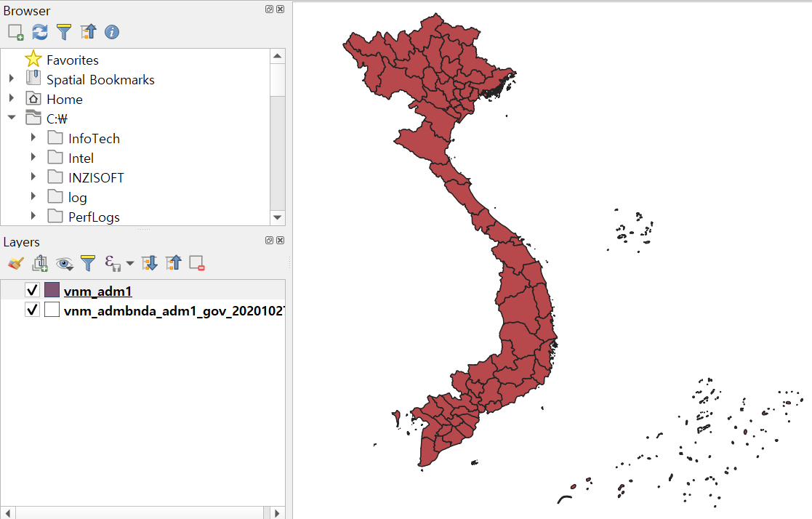
Task: Float the Layers panel
Action: point(269,241)
